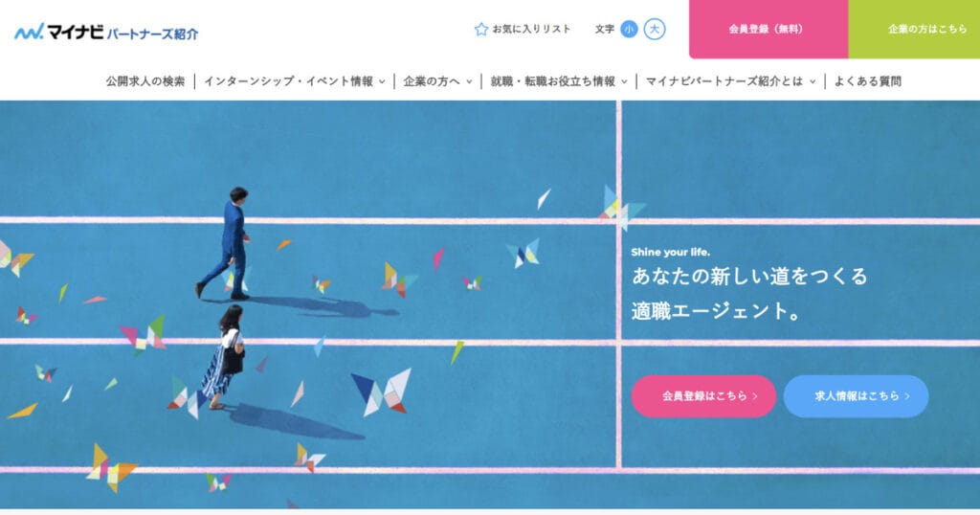Click the Mynavi Partners logo

click(106, 32)
